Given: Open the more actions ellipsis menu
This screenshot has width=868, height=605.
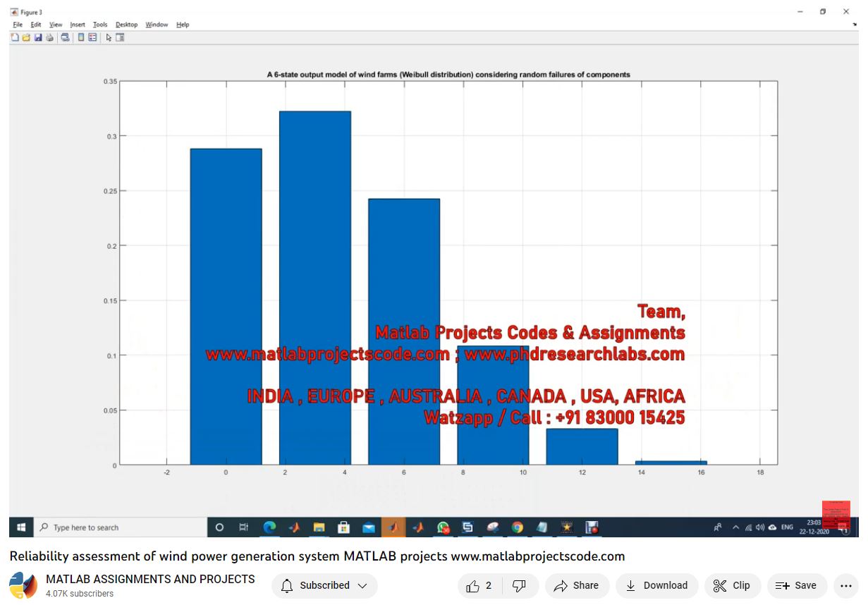Looking at the screenshot, I should point(846,585).
